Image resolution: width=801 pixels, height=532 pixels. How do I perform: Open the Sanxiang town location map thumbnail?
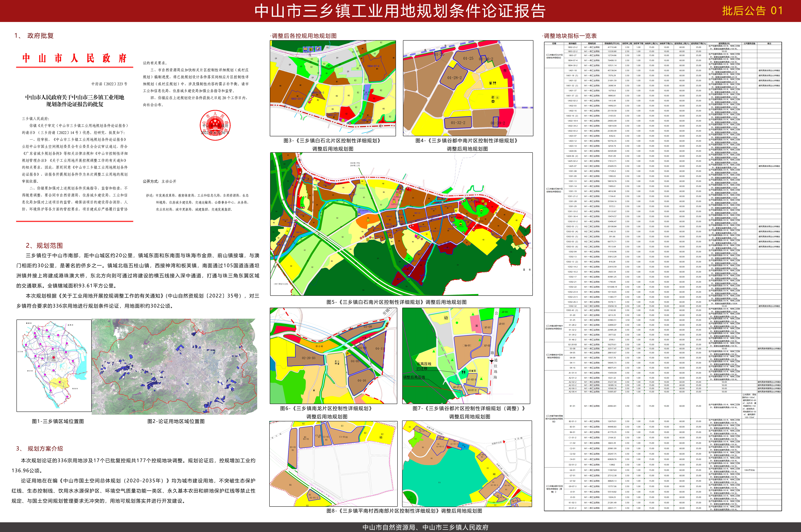(54, 365)
